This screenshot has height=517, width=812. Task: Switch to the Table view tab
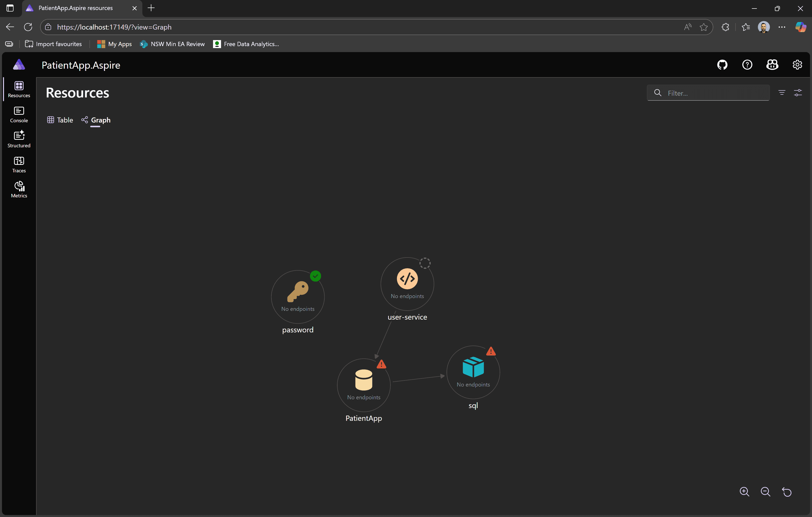coord(60,120)
